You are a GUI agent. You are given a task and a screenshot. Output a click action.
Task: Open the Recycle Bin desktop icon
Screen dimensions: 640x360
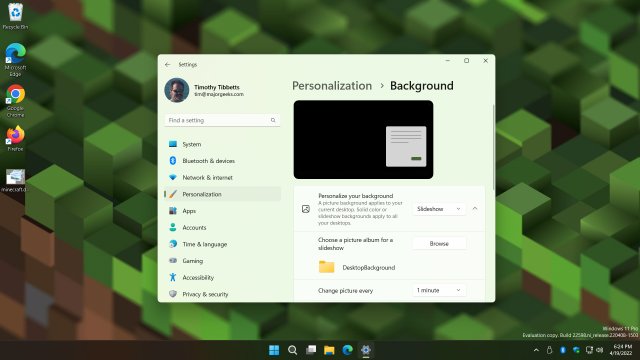[x=15, y=16]
